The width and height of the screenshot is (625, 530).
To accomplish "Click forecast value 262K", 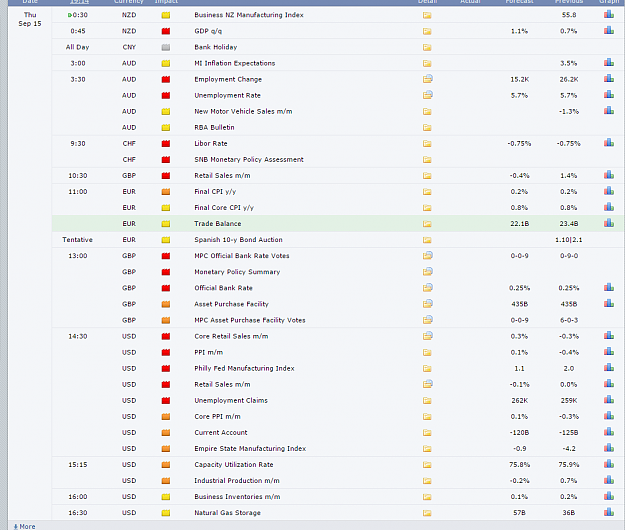I will (x=520, y=400).
